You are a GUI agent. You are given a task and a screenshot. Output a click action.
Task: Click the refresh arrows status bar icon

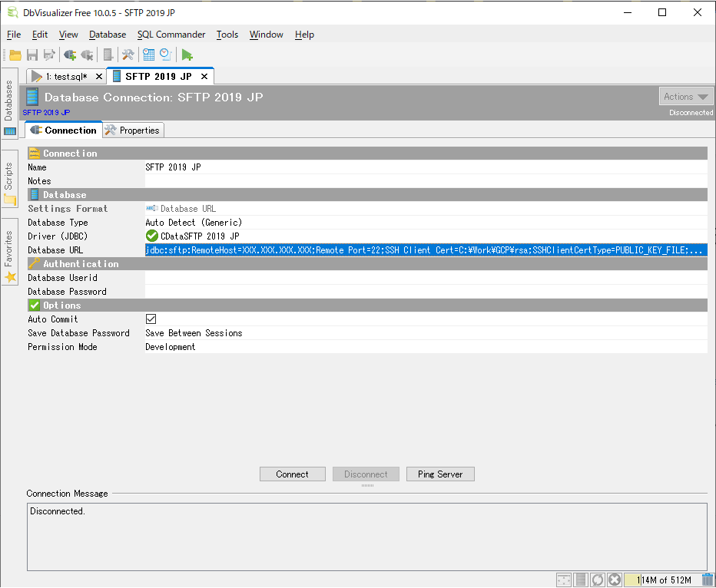click(x=597, y=580)
